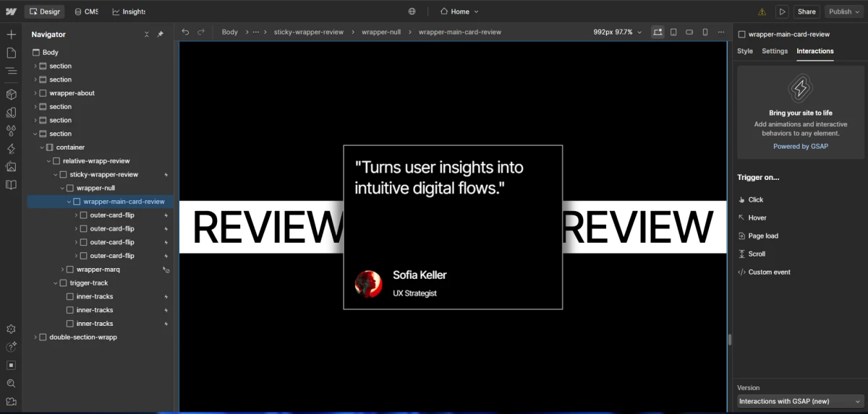This screenshot has height=414, width=868.
Task: Open more breakpoint options ellipsis
Action: coord(720,32)
